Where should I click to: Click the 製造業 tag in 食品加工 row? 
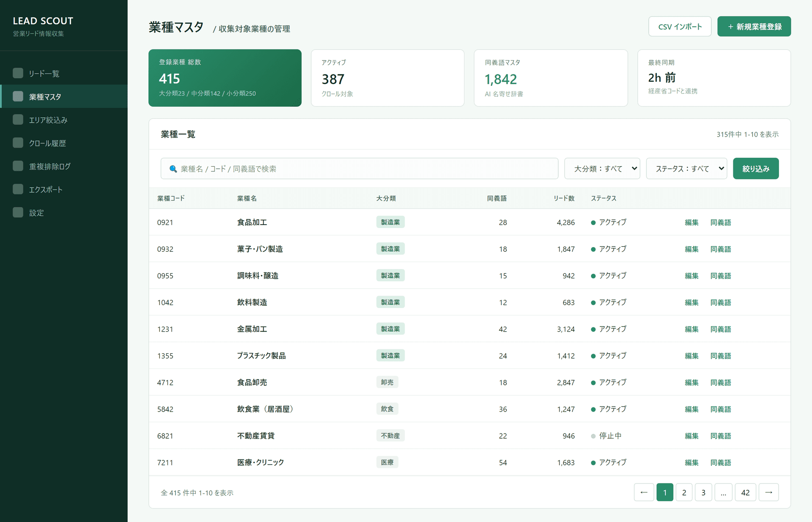click(x=390, y=222)
